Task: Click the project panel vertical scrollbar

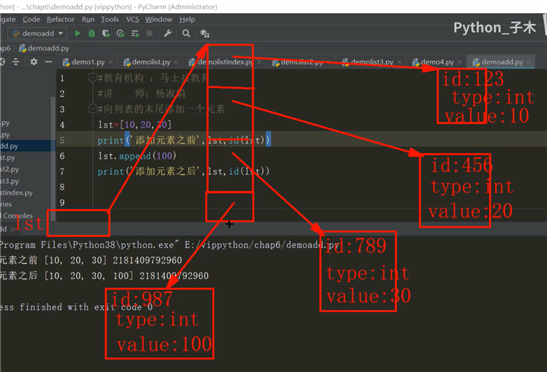Action: 53,159
